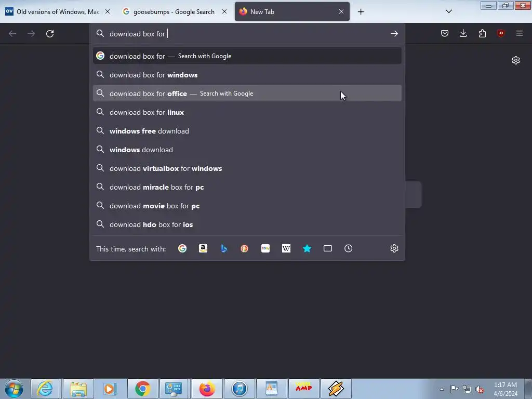The width and height of the screenshot is (532, 399).
Task: Choose suggestion download miracle box for pc
Action: [247, 187]
